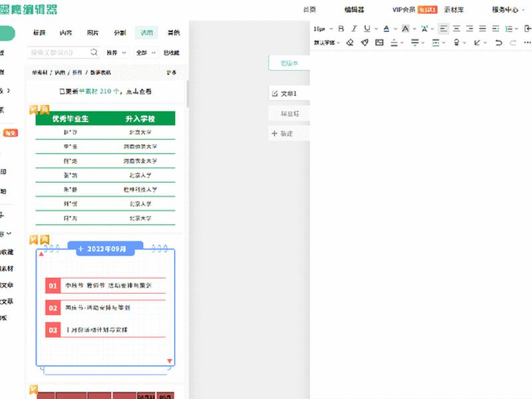Viewport: 532px width, 399px height.
Task: Click the yellow flag badge on 优秀毕业生 template
Action: [x=33, y=109]
